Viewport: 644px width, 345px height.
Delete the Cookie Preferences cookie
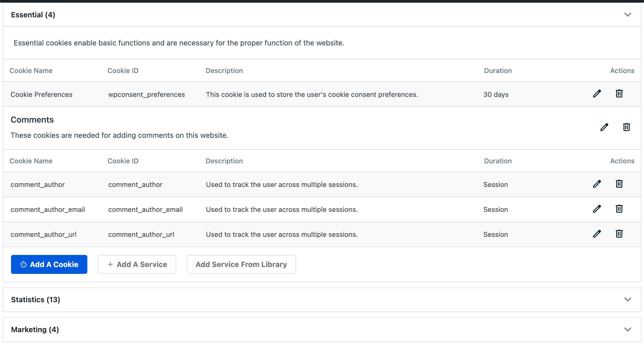pyautogui.click(x=619, y=94)
